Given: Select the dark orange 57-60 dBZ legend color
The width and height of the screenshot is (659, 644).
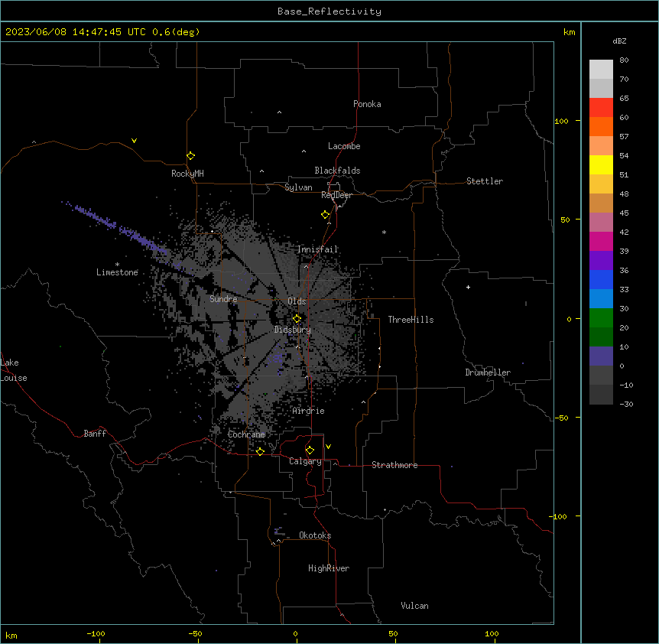Looking at the screenshot, I should click(x=601, y=126).
